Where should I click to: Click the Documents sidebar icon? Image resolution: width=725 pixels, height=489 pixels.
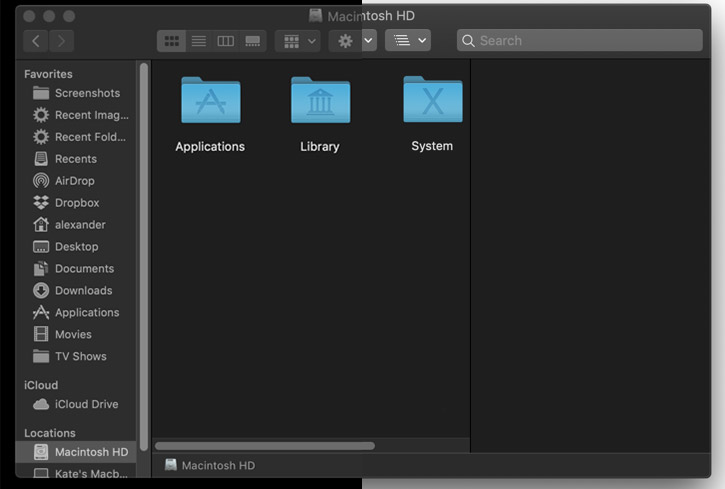41,269
